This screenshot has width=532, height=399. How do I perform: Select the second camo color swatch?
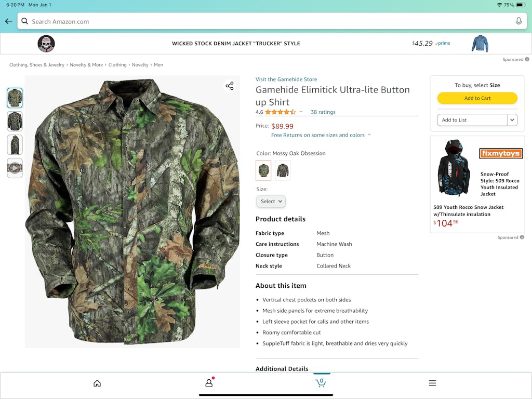[x=283, y=170]
